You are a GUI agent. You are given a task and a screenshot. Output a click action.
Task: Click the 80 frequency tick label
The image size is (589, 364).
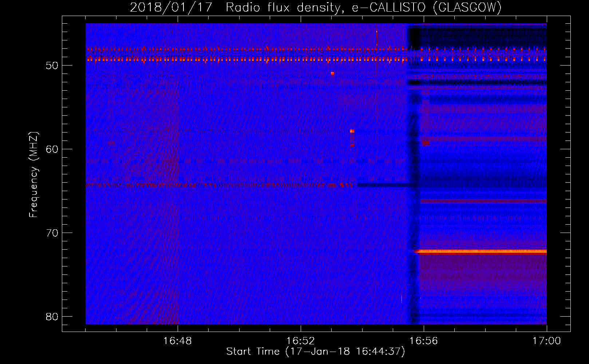click(52, 316)
